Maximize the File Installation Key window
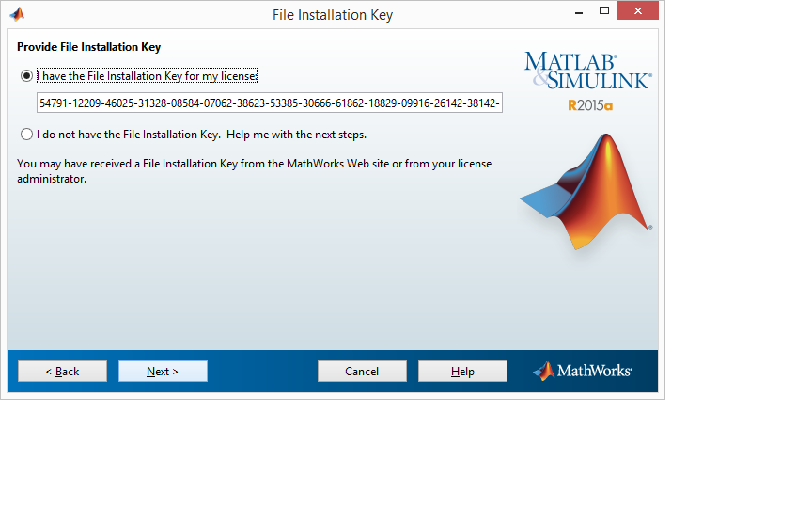The image size is (812, 508). 603,11
